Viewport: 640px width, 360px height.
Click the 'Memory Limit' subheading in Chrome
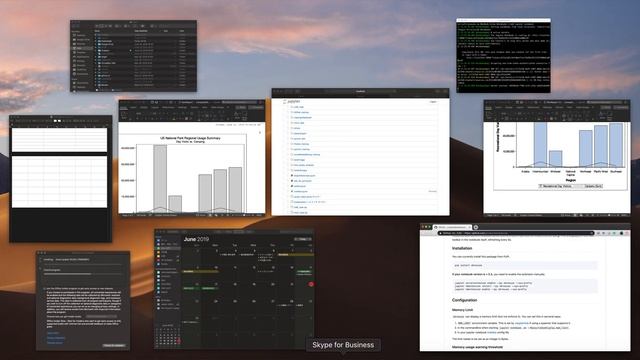462,310
